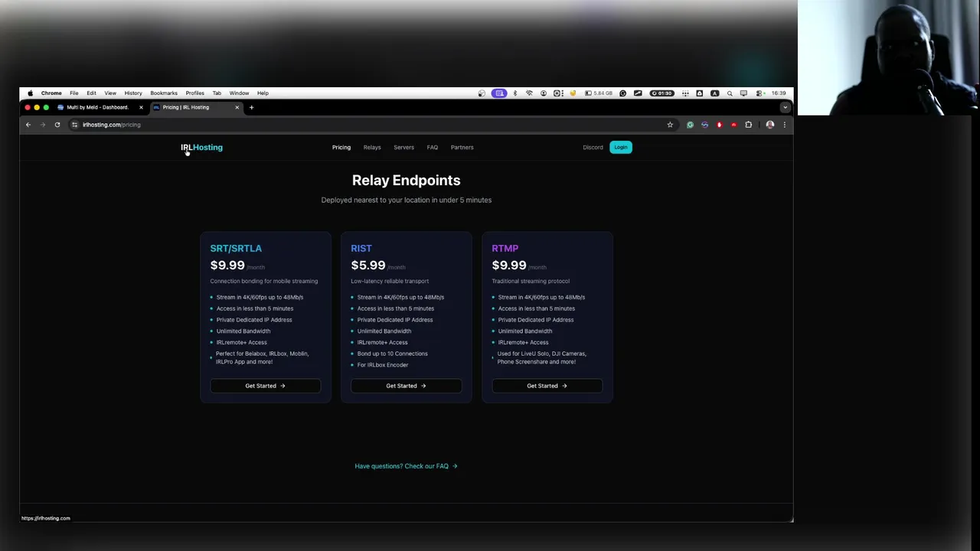Open the emoji face menu bar icon
Image resolution: width=980 pixels, height=551 pixels.
pos(573,93)
